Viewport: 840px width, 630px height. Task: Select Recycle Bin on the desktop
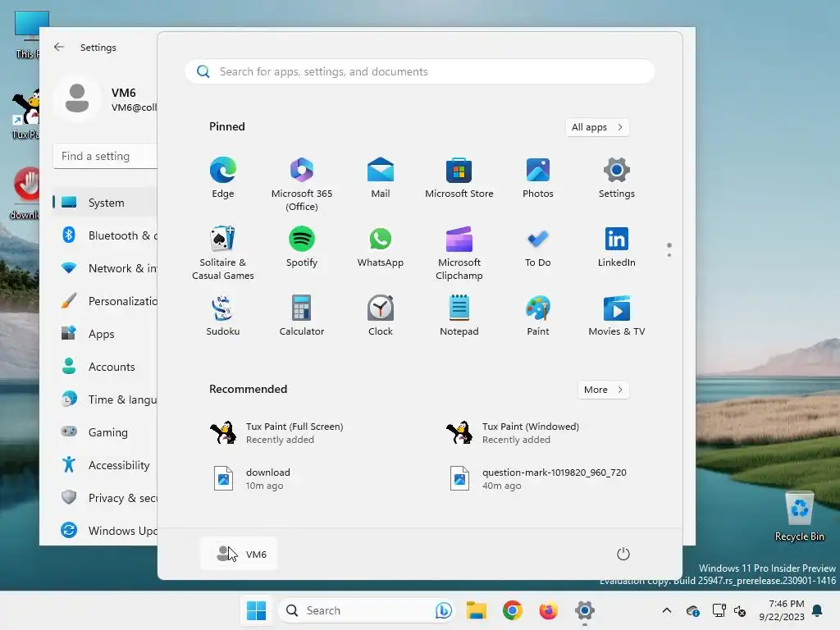tap(799, 517)
